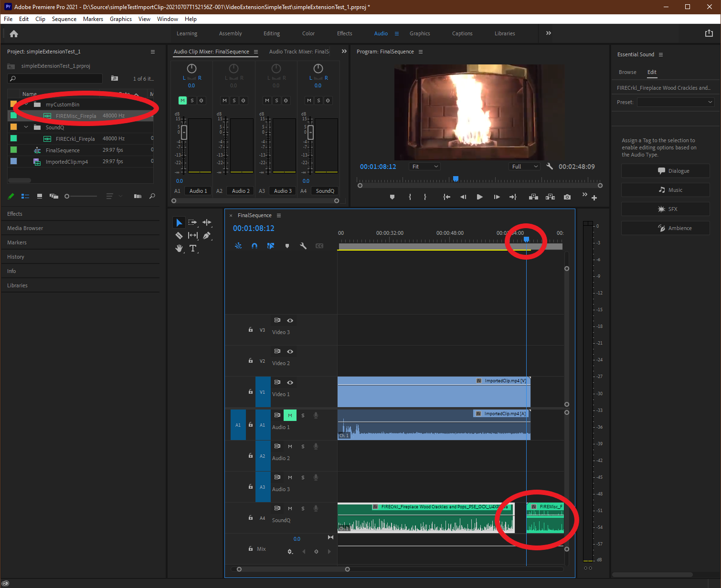Image resolution: width=721 pixels, height=588 pixels.
Task: Open the Program Monitor Button Editor plus
Action: 594,198
